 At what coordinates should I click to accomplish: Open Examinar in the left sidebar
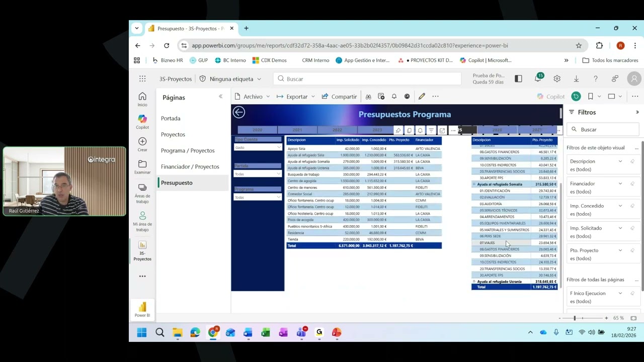coord(142,167)
